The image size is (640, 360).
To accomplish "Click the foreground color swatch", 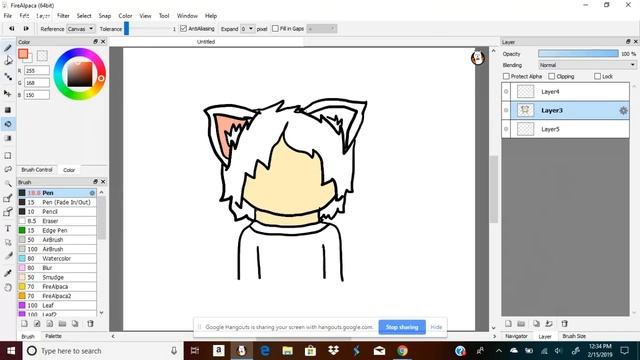I will click(x=23, y=54).
